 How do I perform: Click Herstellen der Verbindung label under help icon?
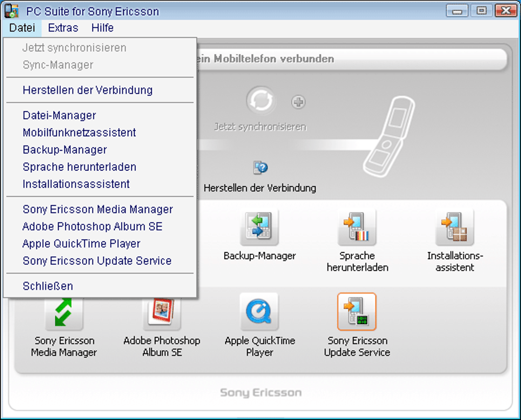(260, 188)
